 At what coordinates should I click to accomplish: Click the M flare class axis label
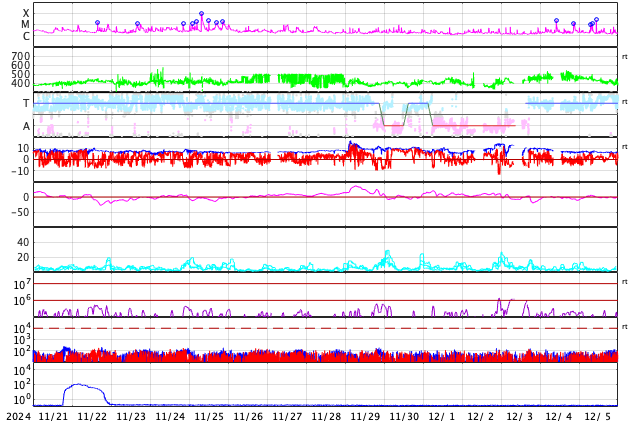pos(26,24)
